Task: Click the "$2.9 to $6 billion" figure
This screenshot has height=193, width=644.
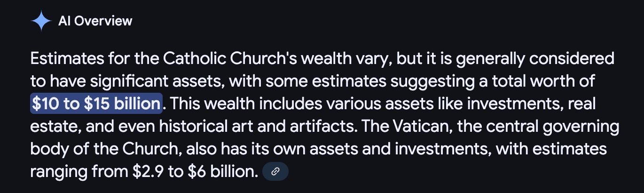Action: (x=195, y=172)
